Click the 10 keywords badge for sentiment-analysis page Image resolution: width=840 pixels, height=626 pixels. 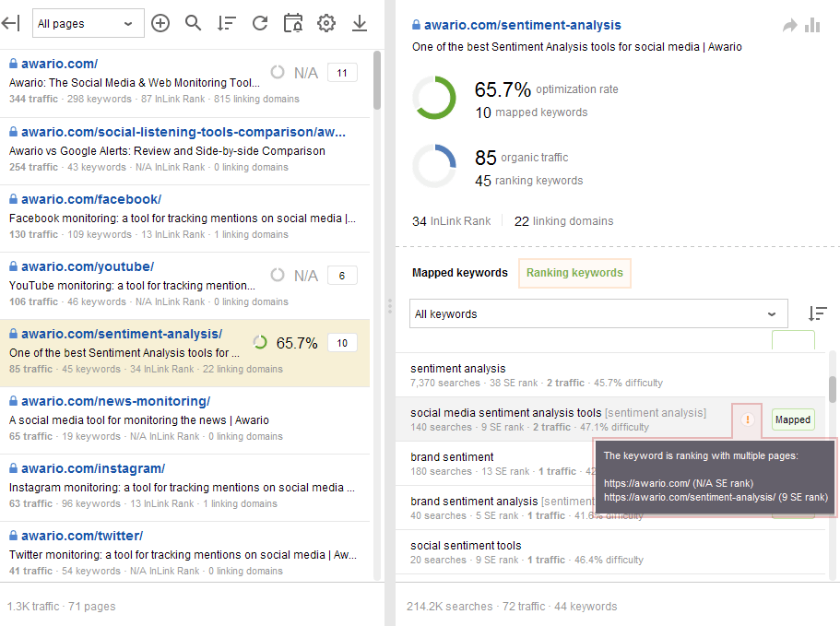pos(342,343)
